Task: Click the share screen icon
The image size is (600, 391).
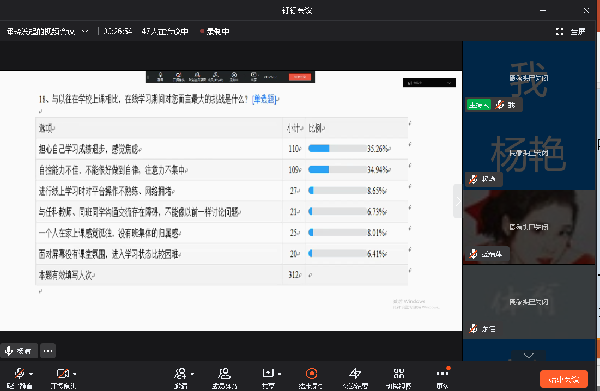Action: [268, 373]
